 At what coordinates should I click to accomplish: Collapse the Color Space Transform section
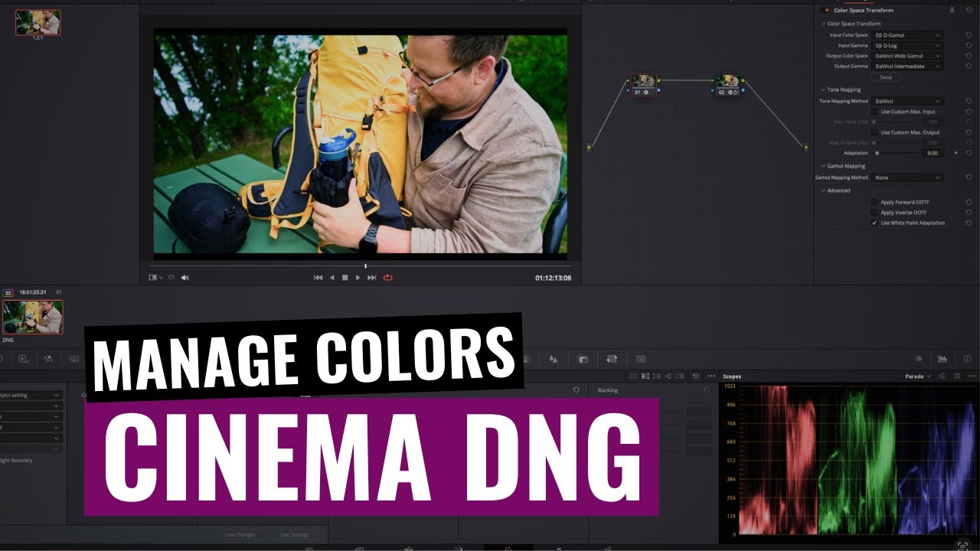tap(823, 24)
